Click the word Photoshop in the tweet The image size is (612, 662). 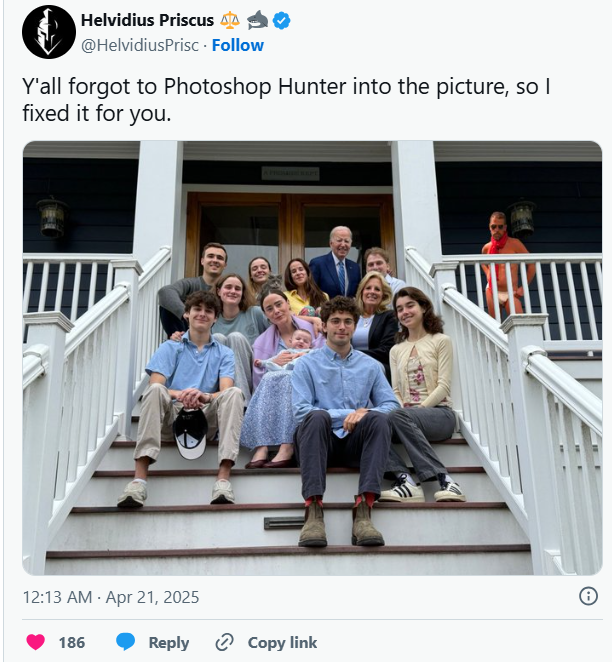coord(217,87)
